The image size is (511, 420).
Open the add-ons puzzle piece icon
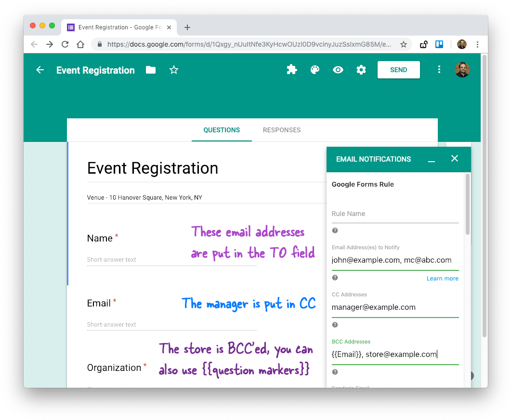click(x=292, y=70)
